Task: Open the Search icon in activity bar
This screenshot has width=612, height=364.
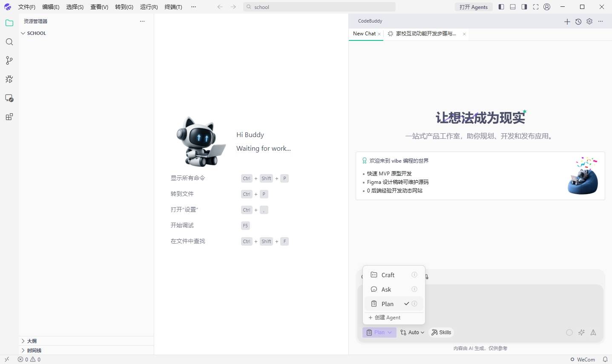Action: point(9,42)
